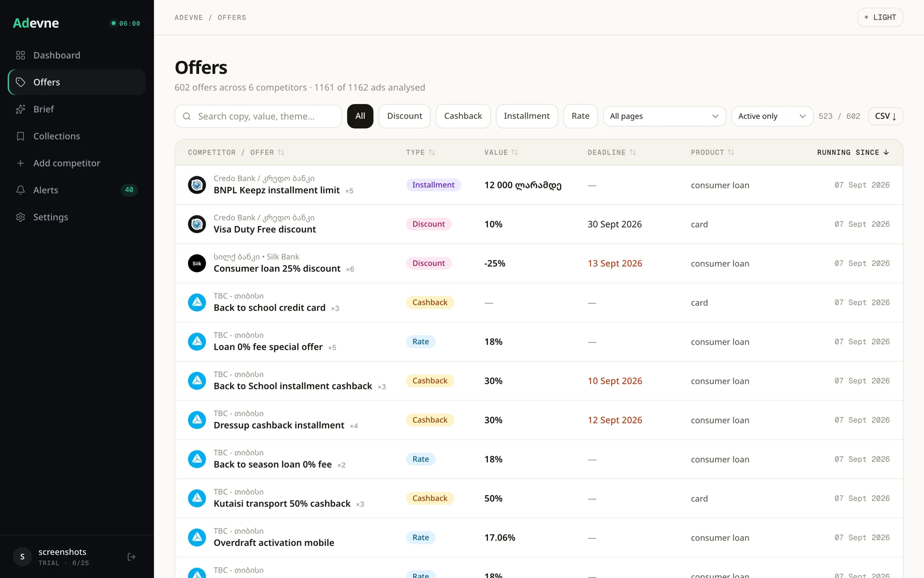Filter offers by Installment
Image resolution: width=924 pixels, height=578 pixels.
[x=526, y=116]
